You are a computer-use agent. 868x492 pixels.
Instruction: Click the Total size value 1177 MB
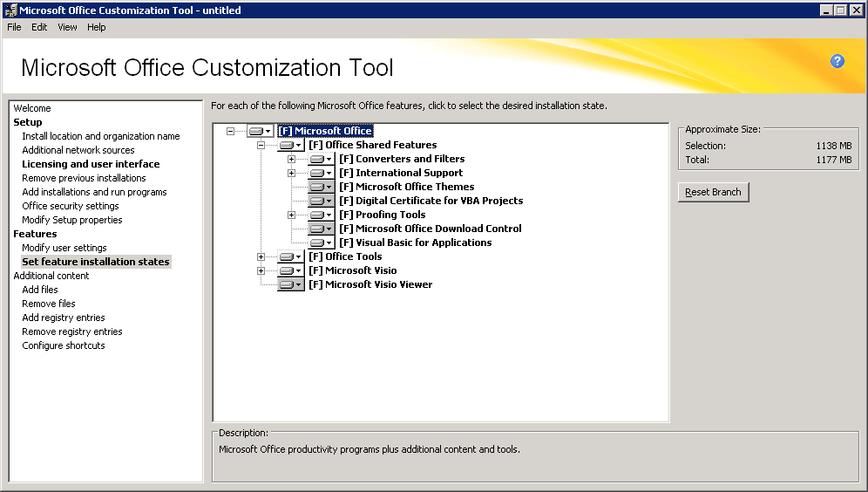[x=834, y=160]
